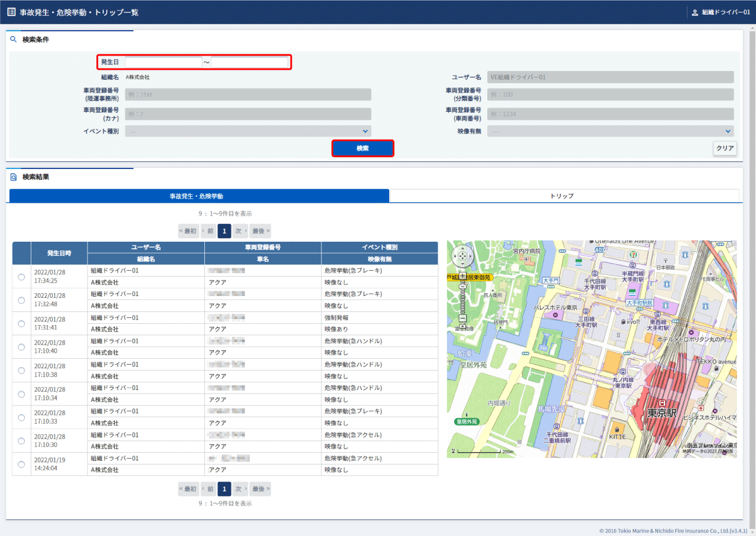Zoom out the map with the minus button
The image size is (756, 536).
point(462,319)
